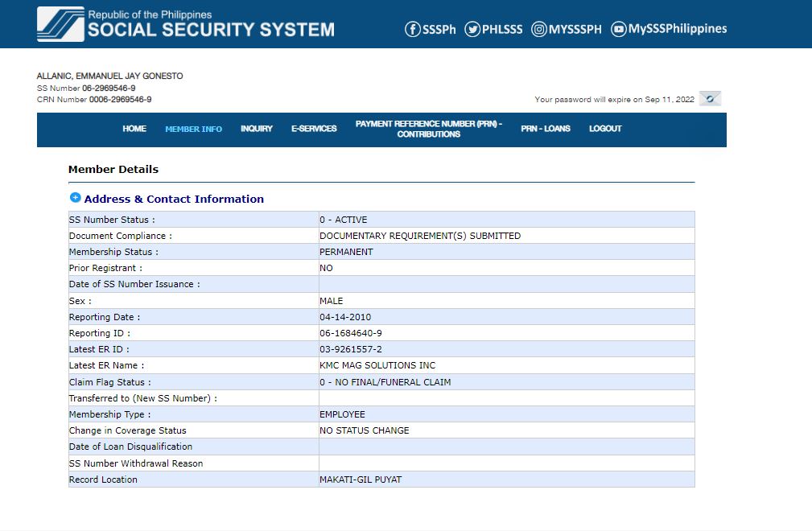Image resolution: width=812 pixels, height=531 pixels.
Task: Click the KMC MAG SOLUTIONS INC value
Action: pyautogui.click(x=377, y=366)
